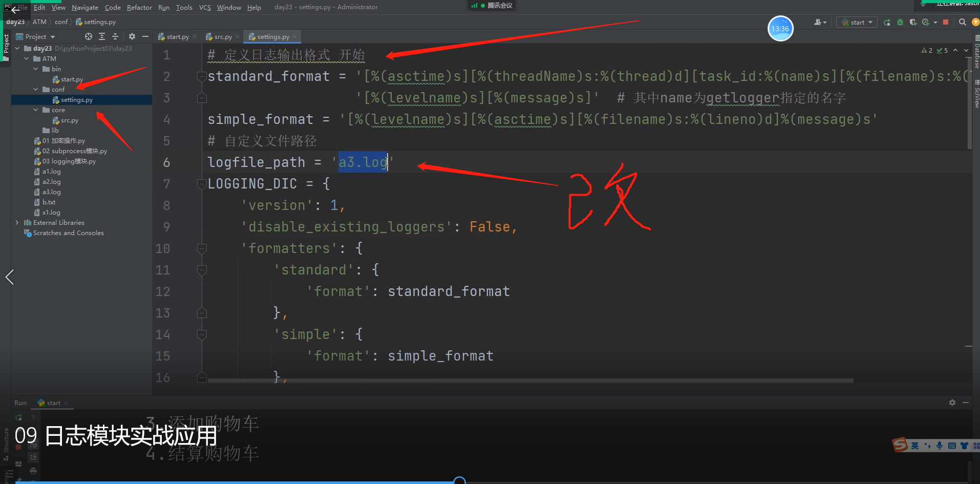Toggle Sogou English/Chinese mode button

[915, 445]
